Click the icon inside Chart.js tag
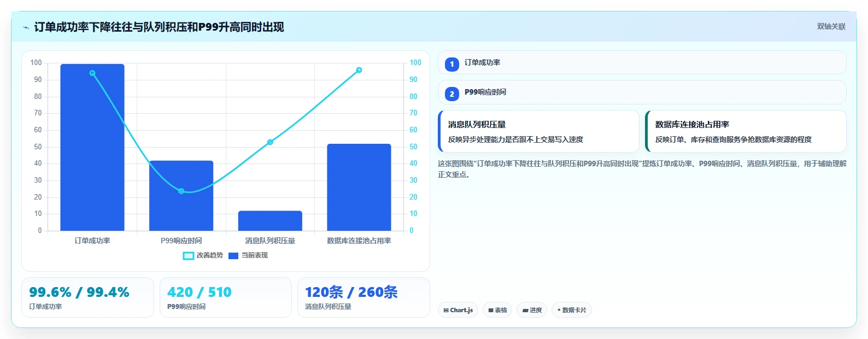The height and width of the screenshot is (339, 868). click(x=446, y=311)
